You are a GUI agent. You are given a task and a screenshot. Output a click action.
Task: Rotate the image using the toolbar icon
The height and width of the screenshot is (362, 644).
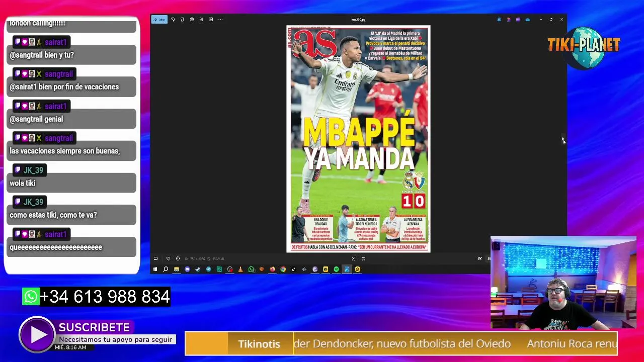tap(173, 20)
